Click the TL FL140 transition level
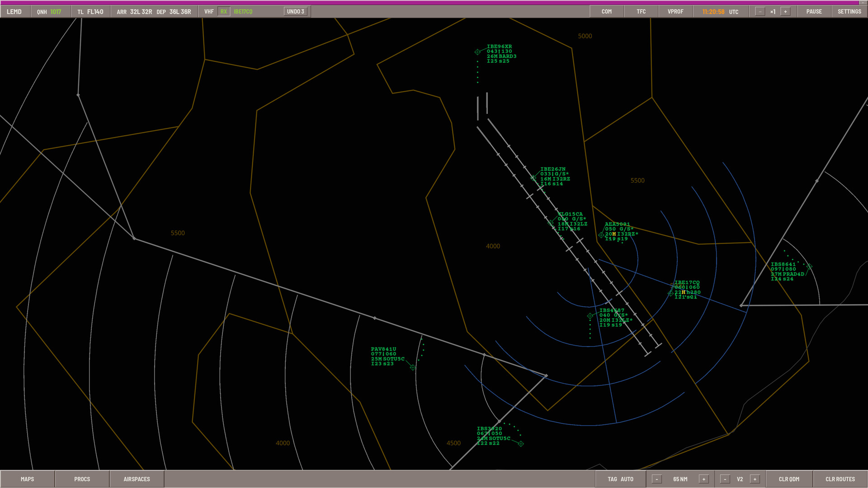Screen dimensions: 868x488 click(x=90, y=12)
